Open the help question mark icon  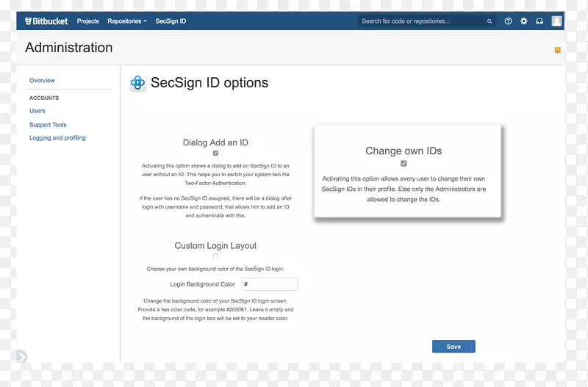[x=508, y=21]
